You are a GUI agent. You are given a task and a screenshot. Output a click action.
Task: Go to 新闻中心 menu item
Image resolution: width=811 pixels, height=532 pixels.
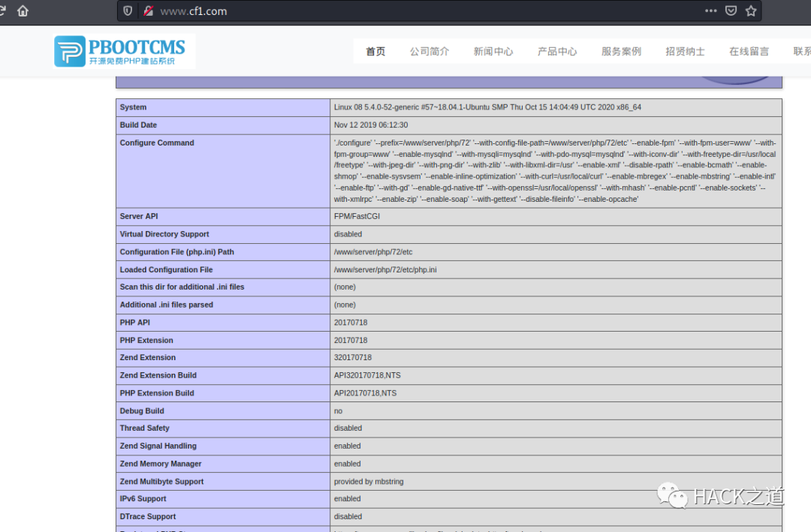(493, 51)
